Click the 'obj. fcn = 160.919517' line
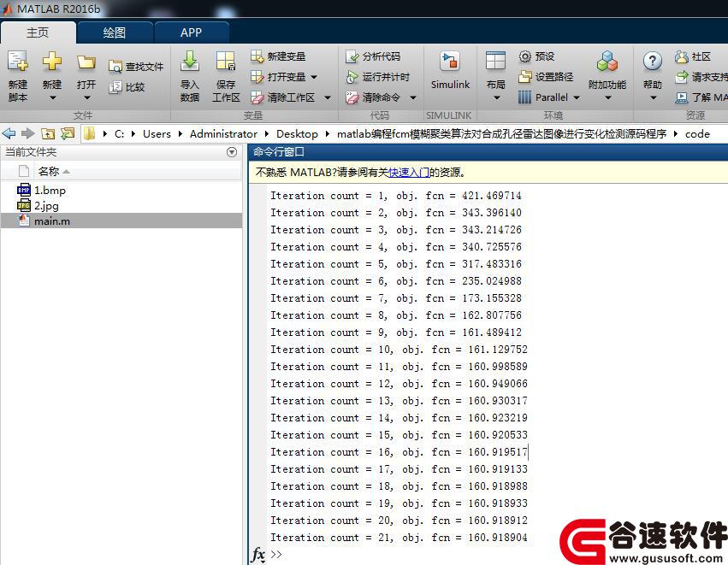This screenshot has width=728, height=565. 399,452
